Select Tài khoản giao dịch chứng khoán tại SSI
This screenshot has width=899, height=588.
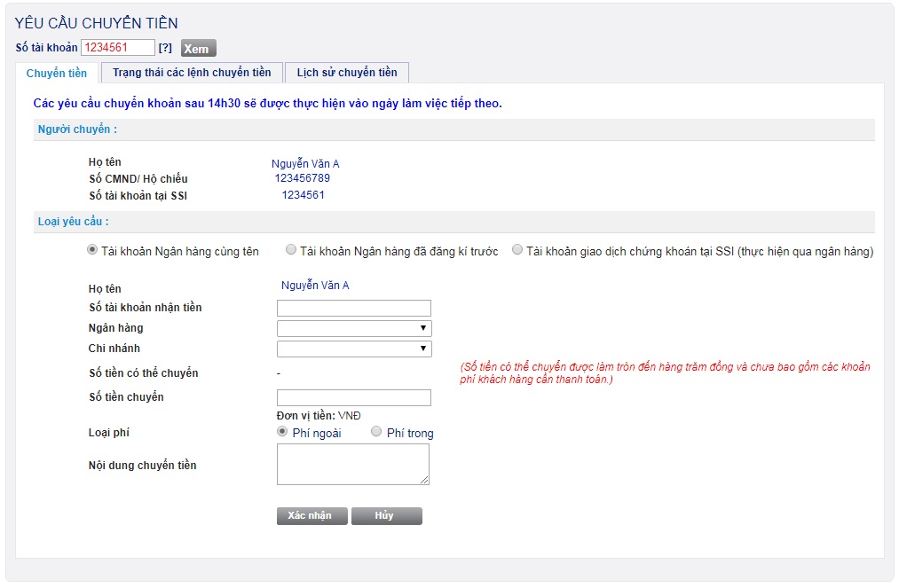point(517,251)
